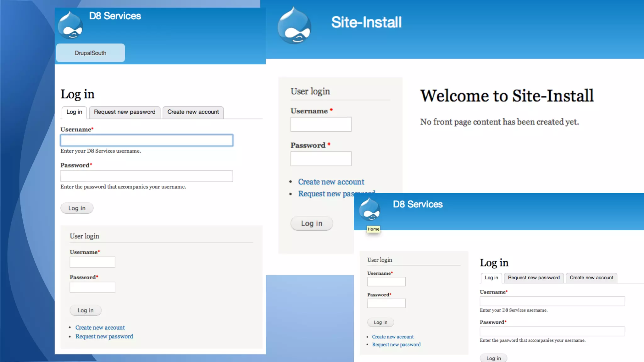644x362 pixels.
Task: Focus the wide Username field in left window
Action: click(147, 140)
